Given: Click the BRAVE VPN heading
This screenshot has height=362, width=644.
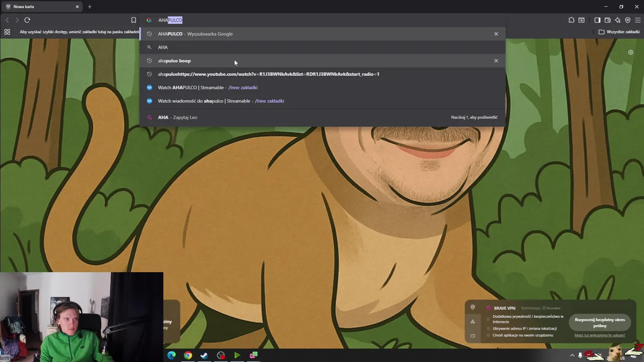Looking at the screenshot, I should tap(505, 308).
